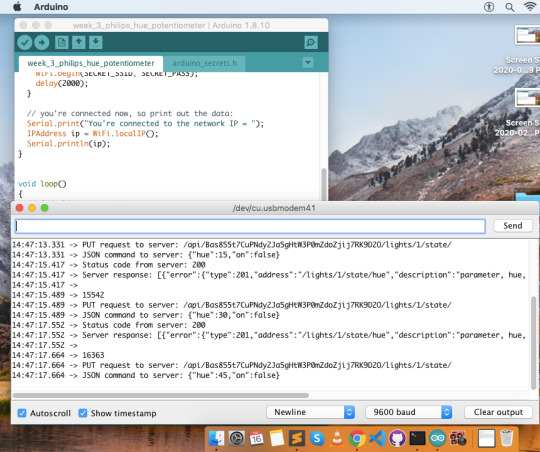Open Sublime Text from the dock

[297, 438]
